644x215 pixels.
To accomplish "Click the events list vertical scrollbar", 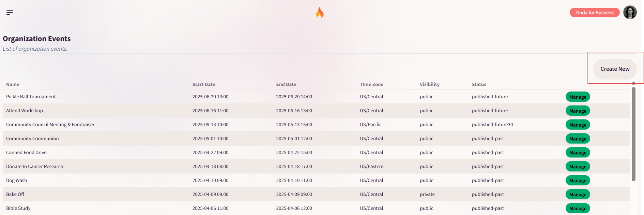I will coord(633,134).
